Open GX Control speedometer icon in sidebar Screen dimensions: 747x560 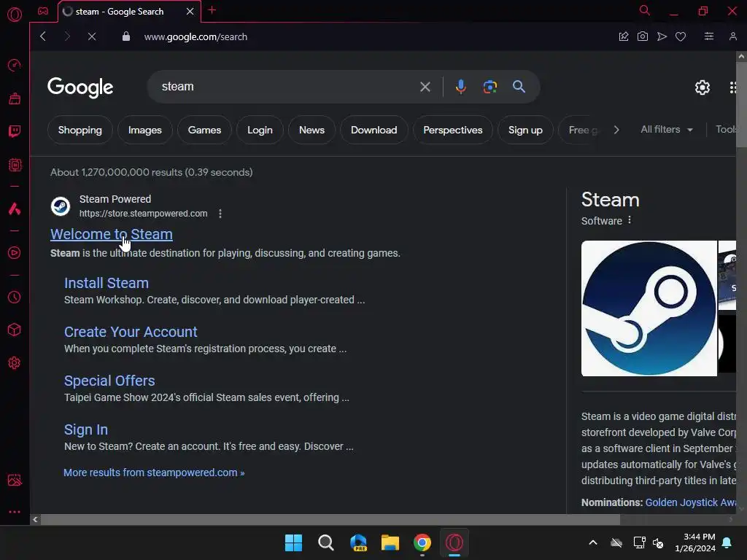pyautogui.click(x=15, y=65)
